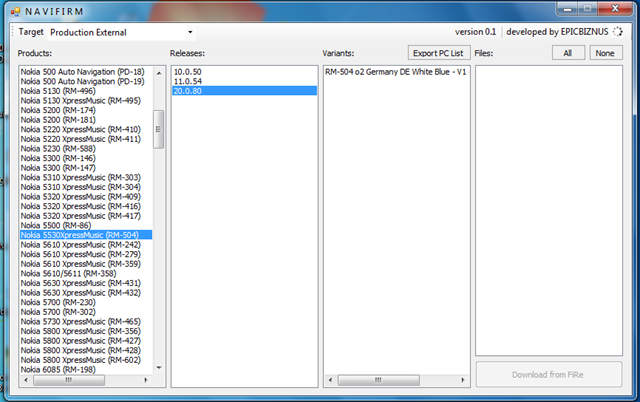Viewport: 640px width, 402px height.
Task: Select Nokia 5320 XpressMusic (RM-416)
Action: tap(86, 206)
